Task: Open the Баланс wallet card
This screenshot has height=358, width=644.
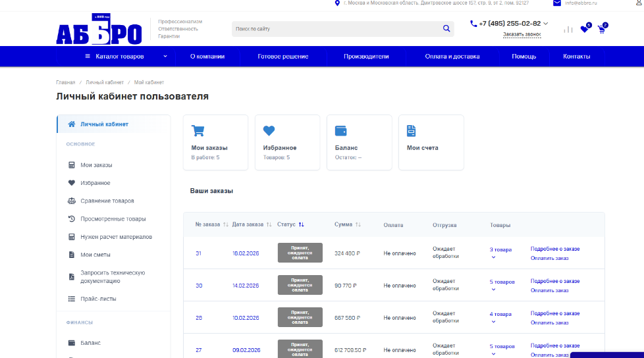Action: pyautogui.click(x=359, y=142)
